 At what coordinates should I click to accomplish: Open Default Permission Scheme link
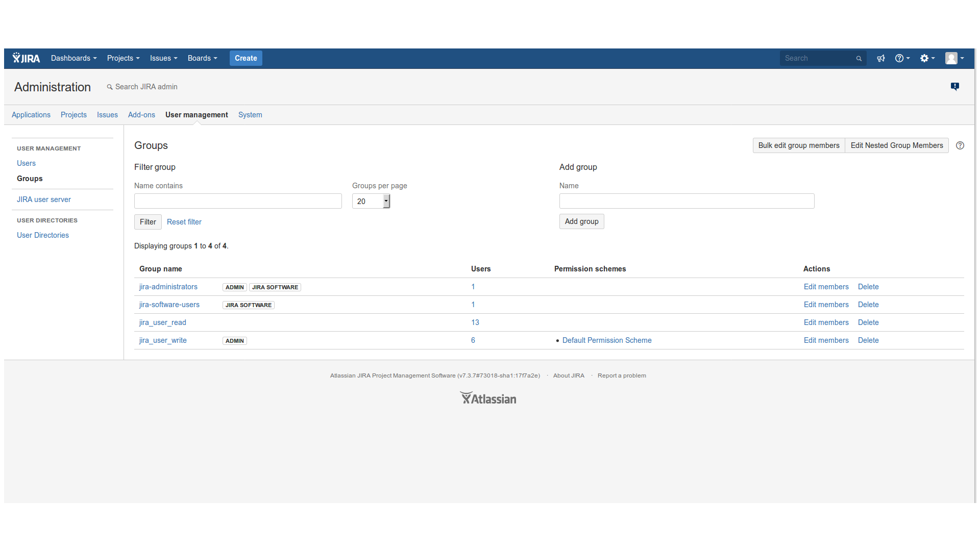pos(607,340)
